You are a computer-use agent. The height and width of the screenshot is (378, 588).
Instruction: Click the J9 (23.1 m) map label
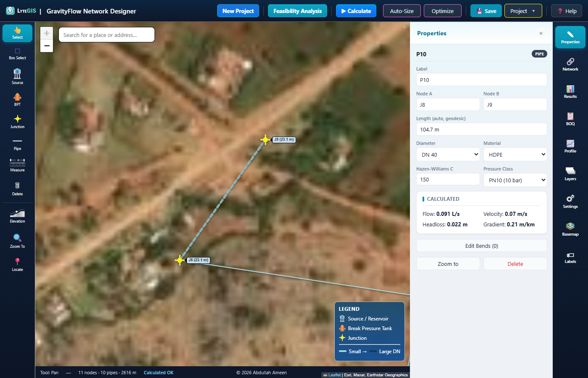coord(284,139)
